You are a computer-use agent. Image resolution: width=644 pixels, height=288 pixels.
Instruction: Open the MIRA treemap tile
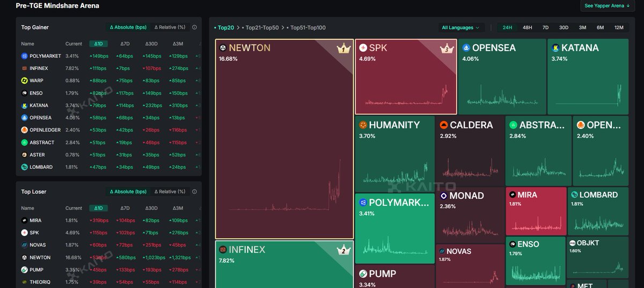tap(536, 211)
